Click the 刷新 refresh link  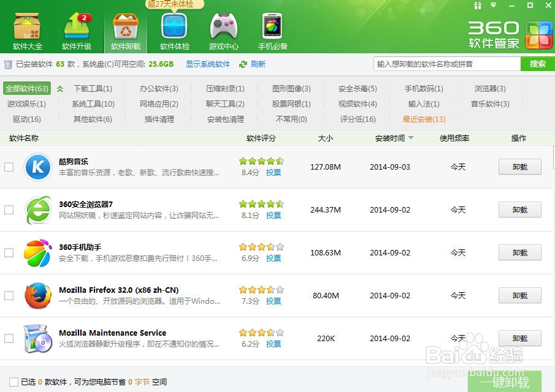point(258,64)
